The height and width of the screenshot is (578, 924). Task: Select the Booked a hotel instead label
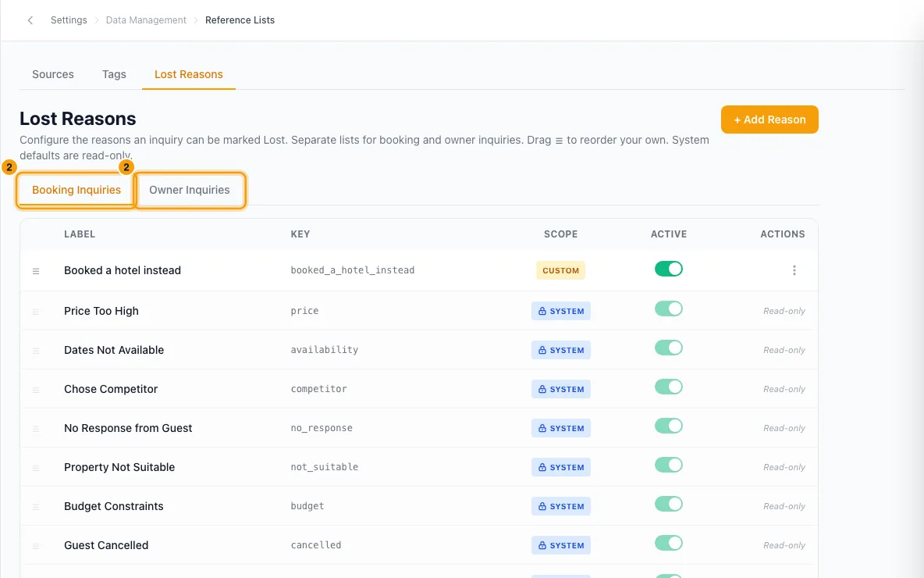tap(123, 270)
